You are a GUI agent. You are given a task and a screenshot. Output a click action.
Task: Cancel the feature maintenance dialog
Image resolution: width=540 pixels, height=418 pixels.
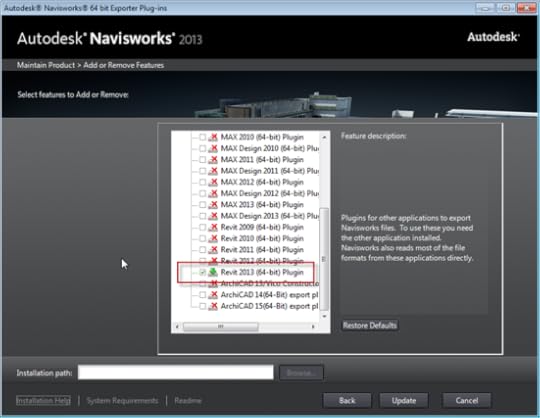coord(467,400)
